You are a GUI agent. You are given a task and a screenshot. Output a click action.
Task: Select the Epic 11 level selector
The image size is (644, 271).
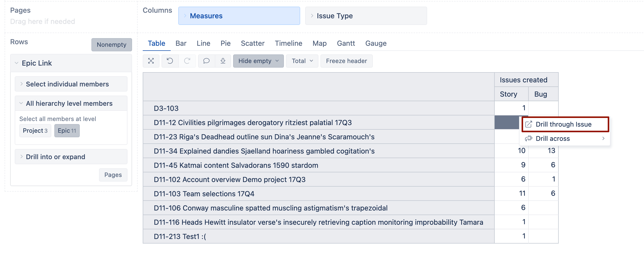tap(67, 130)
